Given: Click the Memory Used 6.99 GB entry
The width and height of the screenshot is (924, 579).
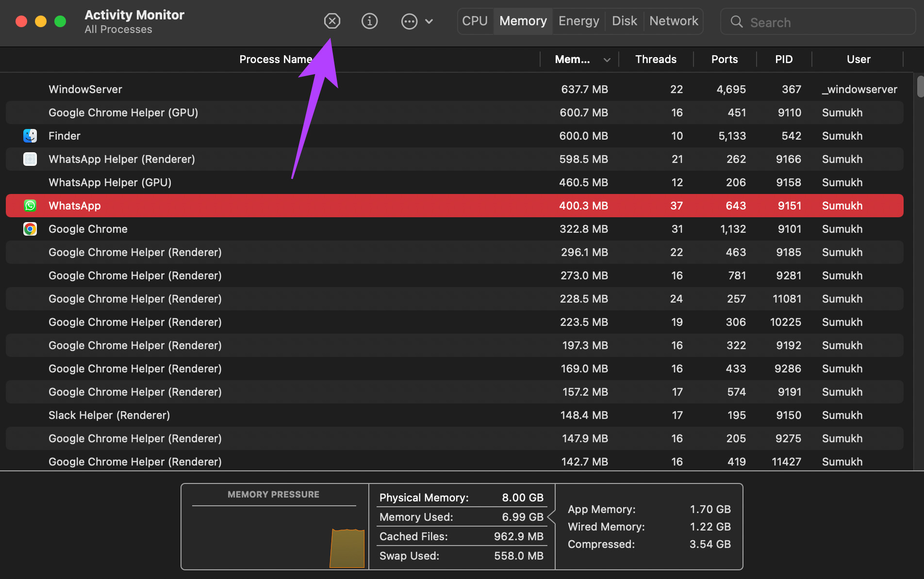Looking at the screenshot, I should [462, 517].
